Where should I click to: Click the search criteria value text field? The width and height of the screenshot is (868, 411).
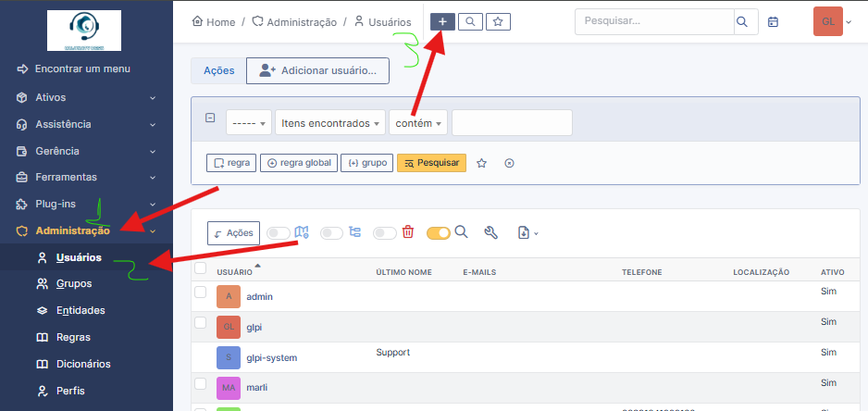pos(512,123)
